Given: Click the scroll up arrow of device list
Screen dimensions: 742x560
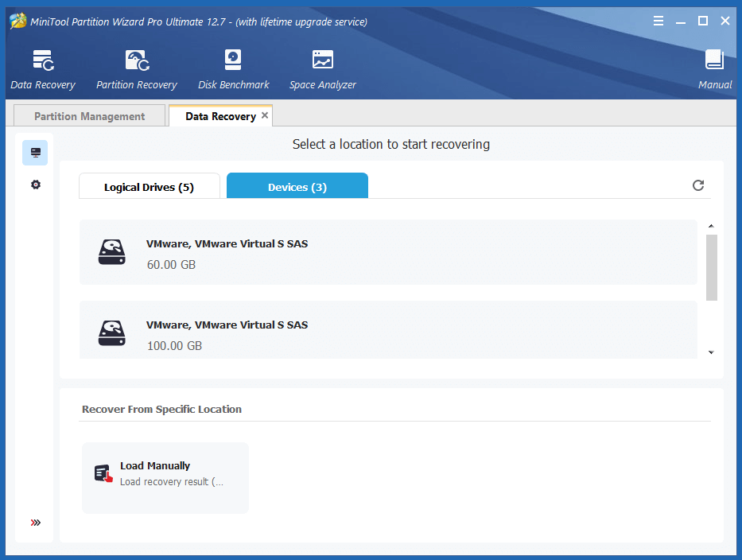Looking at the screenshot, I should tap(711, 226).
